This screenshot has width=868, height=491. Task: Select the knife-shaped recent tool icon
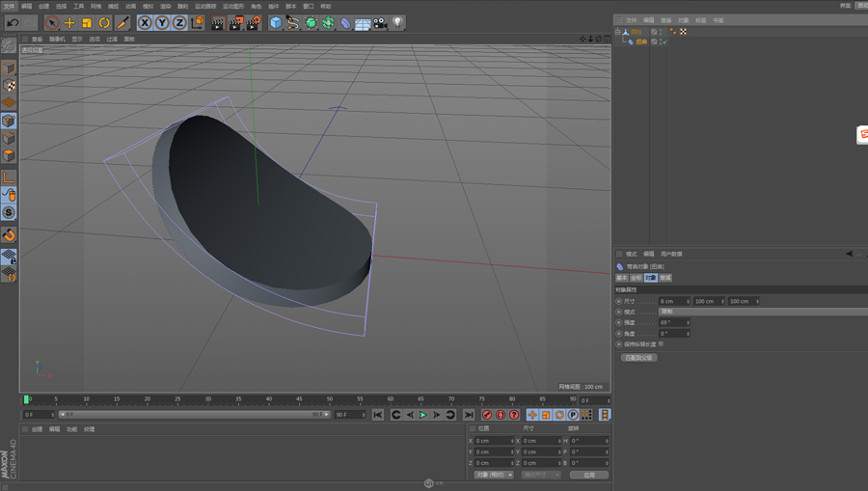click(122, 23)
